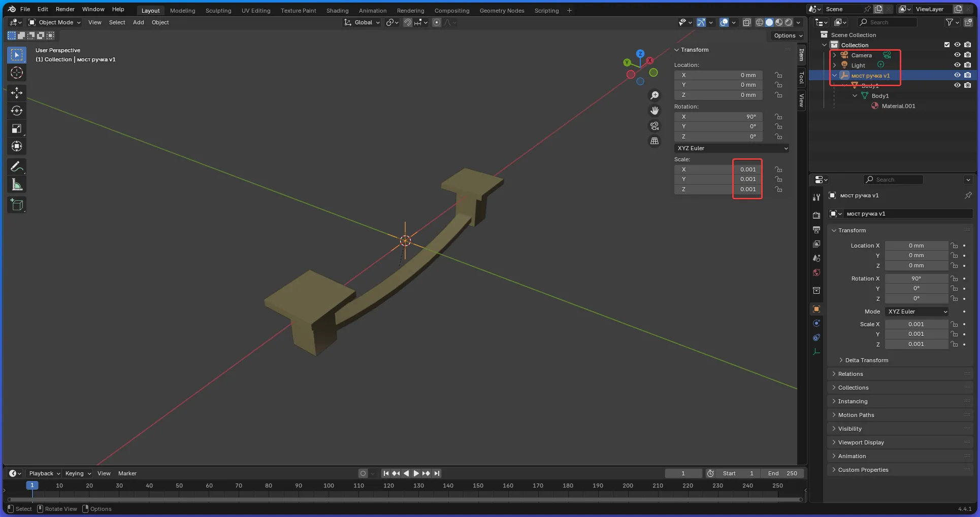Open the Global orientation dropdown
Viewport: 980px width, 517px height.
click(362, 22)
